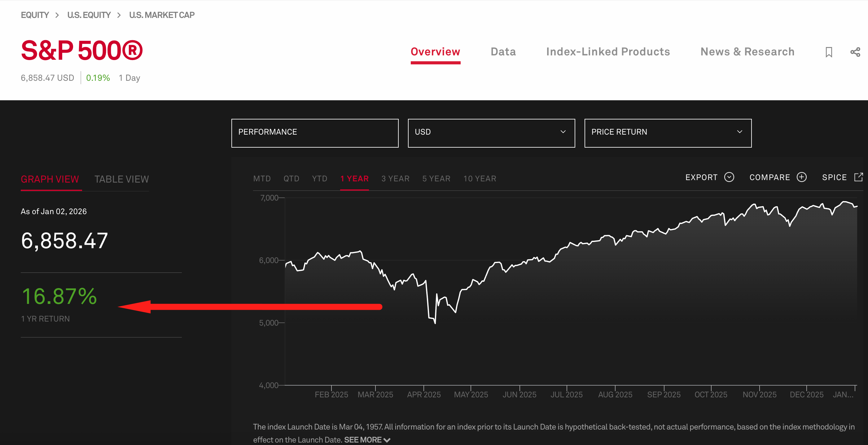
Task: Select the 3 Year range
Action: (x=395, y=179)
